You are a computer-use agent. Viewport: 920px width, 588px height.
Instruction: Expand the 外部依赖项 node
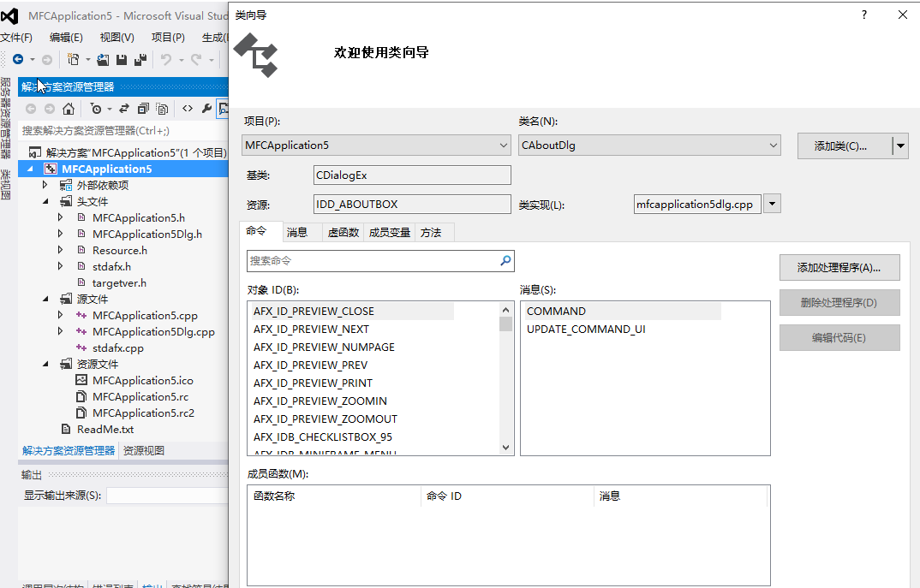45,185
